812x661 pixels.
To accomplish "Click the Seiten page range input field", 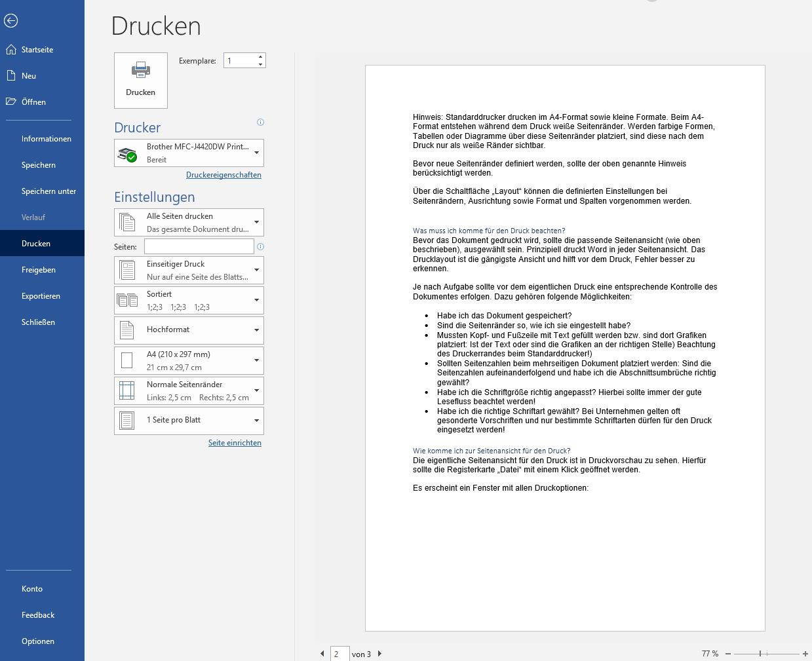I will click(199, 246).
